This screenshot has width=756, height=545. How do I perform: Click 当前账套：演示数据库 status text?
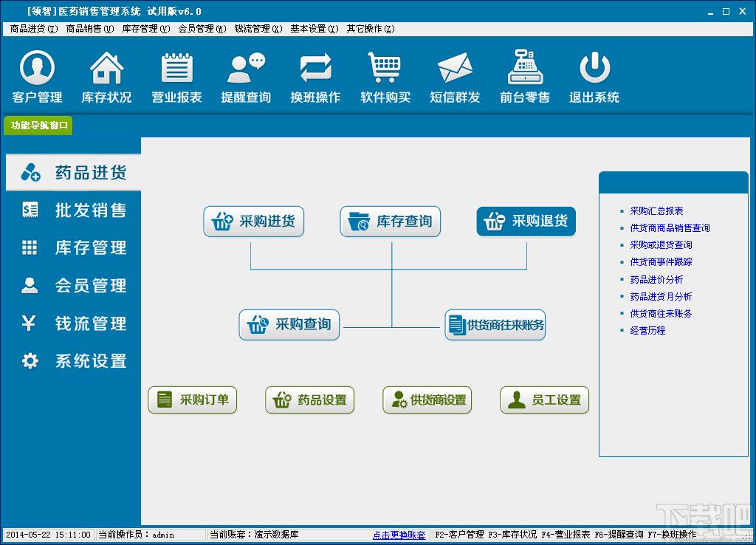tap(254, 535)
